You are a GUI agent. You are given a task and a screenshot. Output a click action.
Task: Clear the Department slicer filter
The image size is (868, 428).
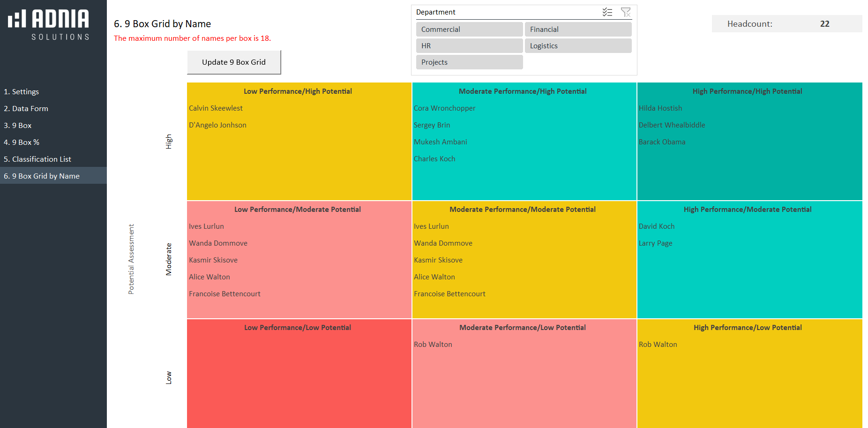click(x=625, y=12)
